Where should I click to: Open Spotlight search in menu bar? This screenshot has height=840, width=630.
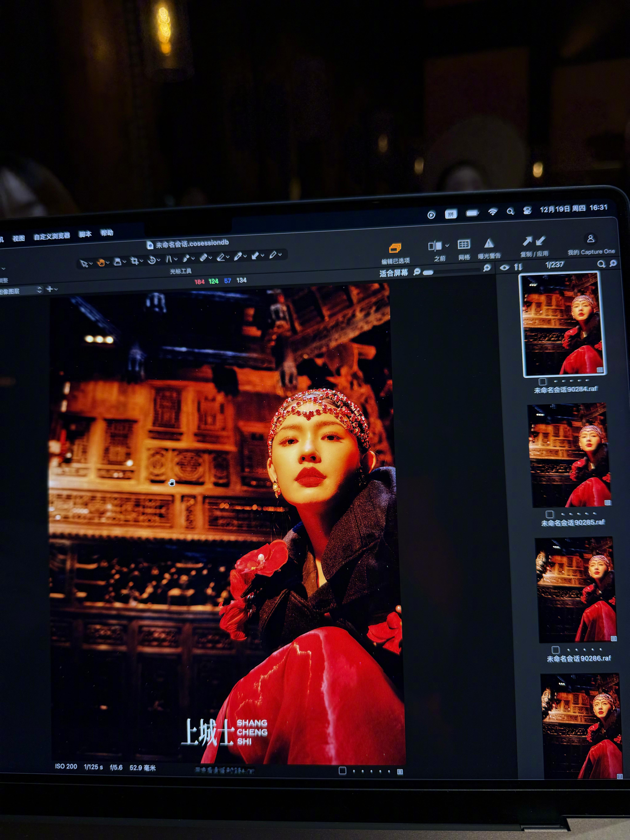(510, 211)
